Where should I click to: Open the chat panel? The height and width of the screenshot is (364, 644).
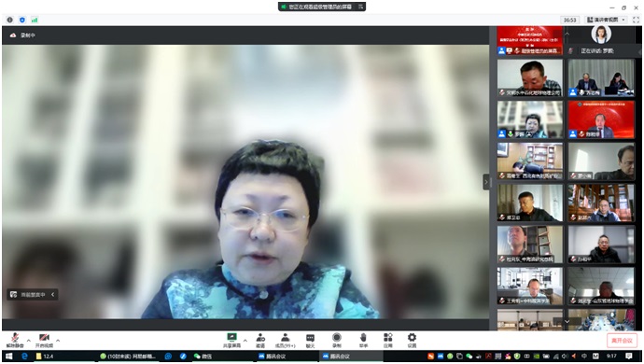pos(310,340)
